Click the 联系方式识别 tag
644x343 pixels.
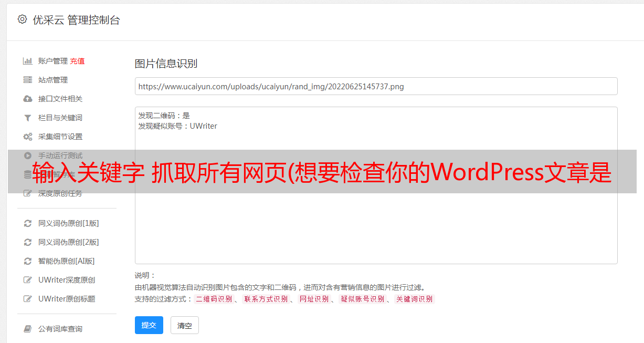pyautogui.click(x=266, y=299)
